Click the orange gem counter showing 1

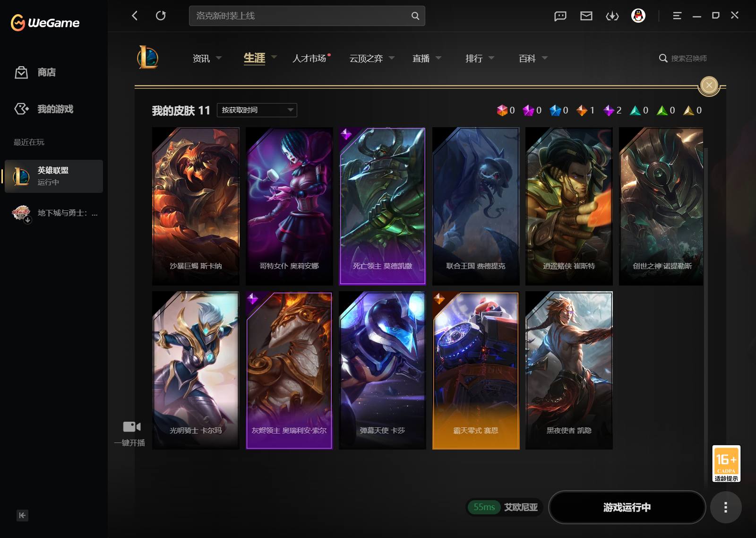582,110
